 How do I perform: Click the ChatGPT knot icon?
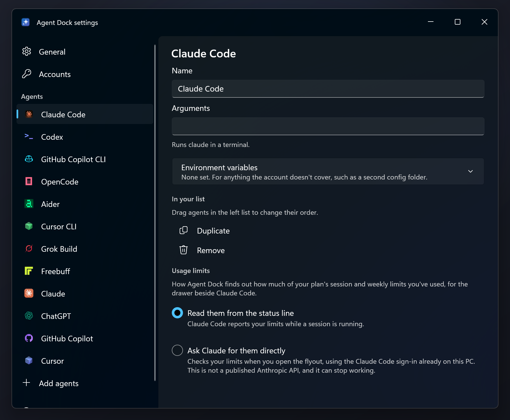[x=29, y=316]
